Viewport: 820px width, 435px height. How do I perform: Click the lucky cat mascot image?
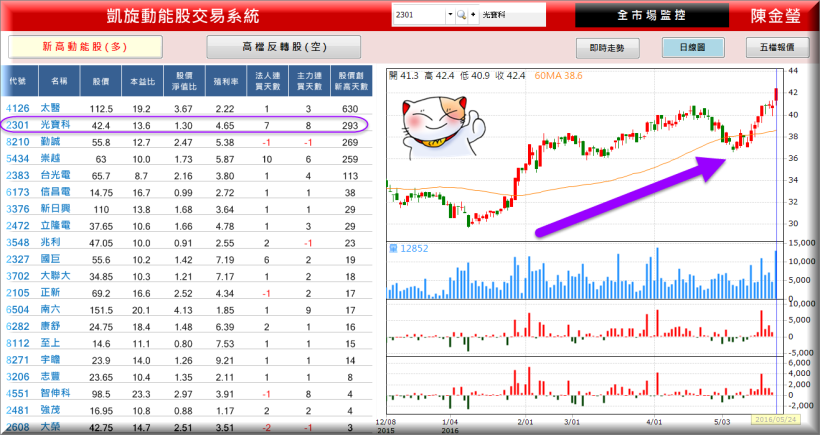(x=442, y=127)
